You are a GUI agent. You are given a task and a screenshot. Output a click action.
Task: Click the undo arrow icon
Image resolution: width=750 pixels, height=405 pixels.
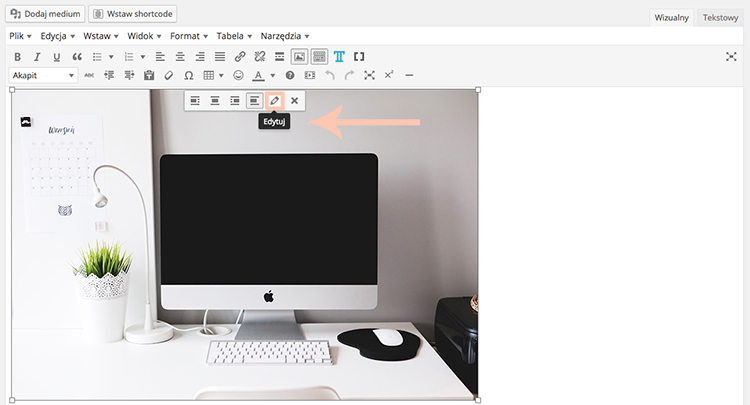point(330,76)
